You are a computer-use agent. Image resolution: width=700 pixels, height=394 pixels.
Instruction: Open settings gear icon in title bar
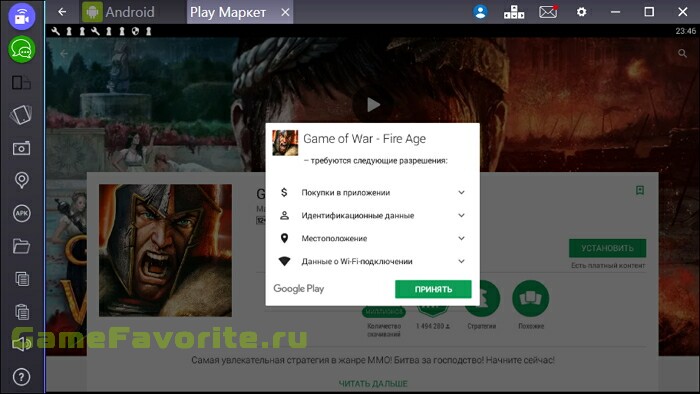coord(581,12)
